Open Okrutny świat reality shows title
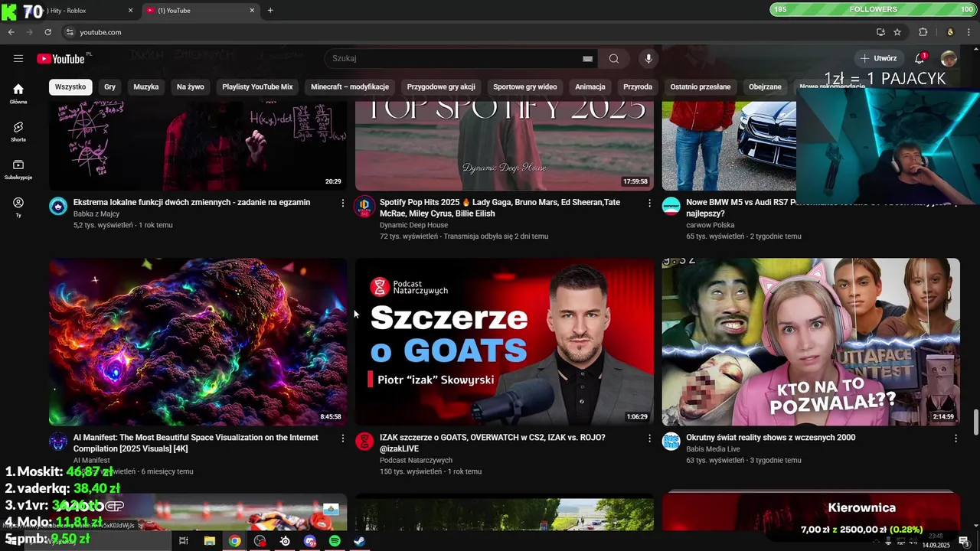 coord(771,438)
